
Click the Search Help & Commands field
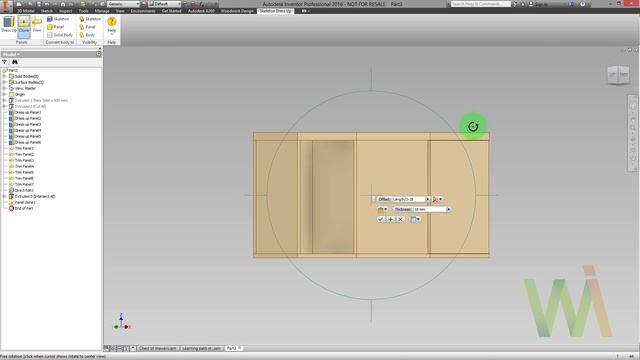tap(480, 4)
